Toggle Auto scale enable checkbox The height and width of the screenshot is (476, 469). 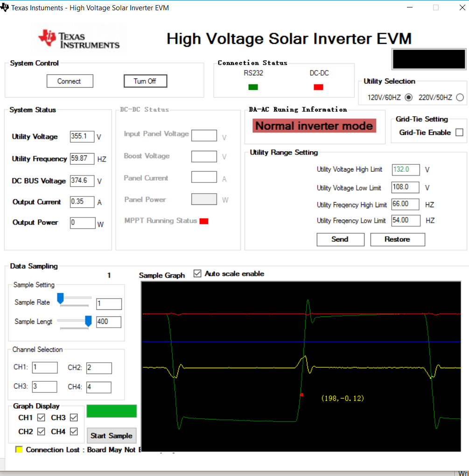pyautogui.click(x=197, y=273)
